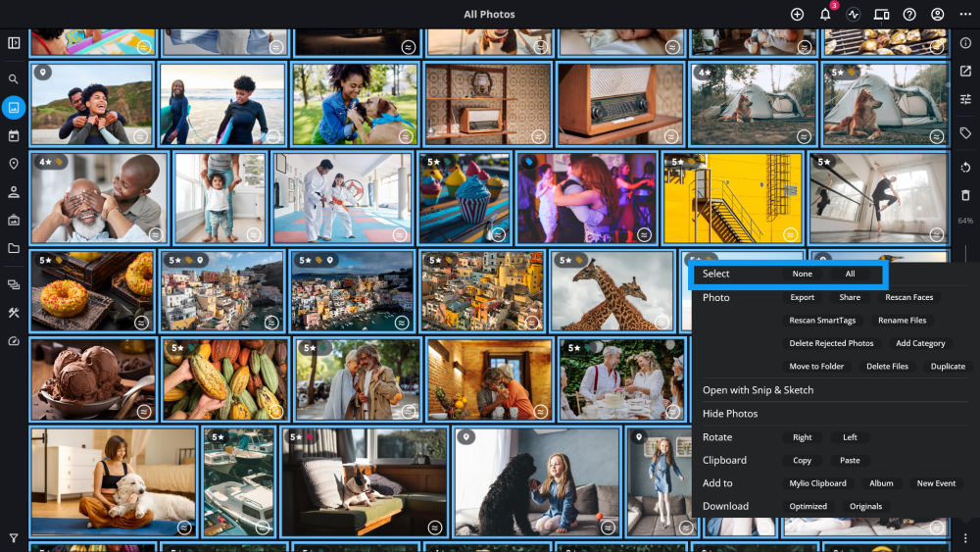980x552 pixels.
Task: Select the yellow building staircase thumbnail
Action: 732,197
